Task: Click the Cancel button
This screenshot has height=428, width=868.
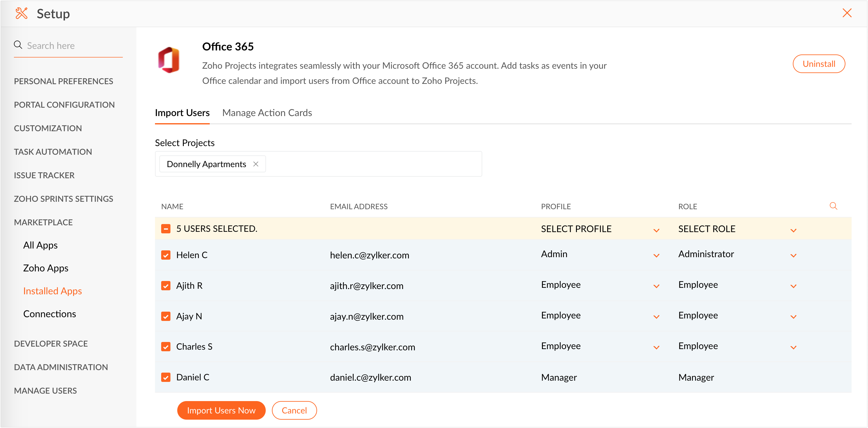Action: tap(294, 410)
